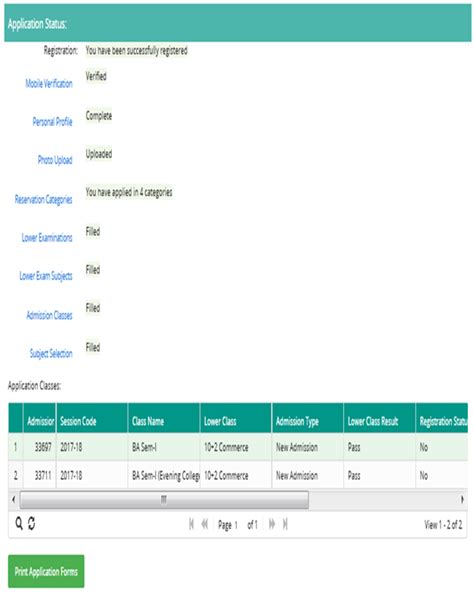Viewport: 474px width, 604px height.
Task: Click the 'Uploaded' status text
Action: pyautogui.click(x=99, y=154)
